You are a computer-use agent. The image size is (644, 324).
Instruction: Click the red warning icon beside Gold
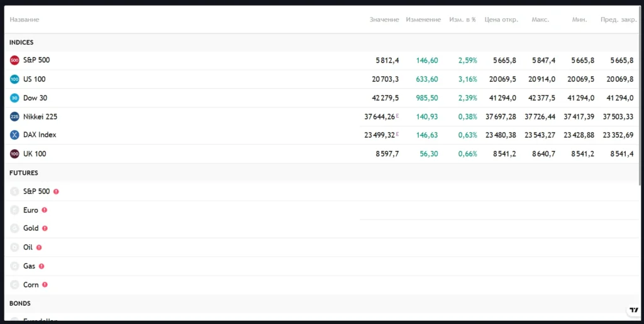[45, 228]
